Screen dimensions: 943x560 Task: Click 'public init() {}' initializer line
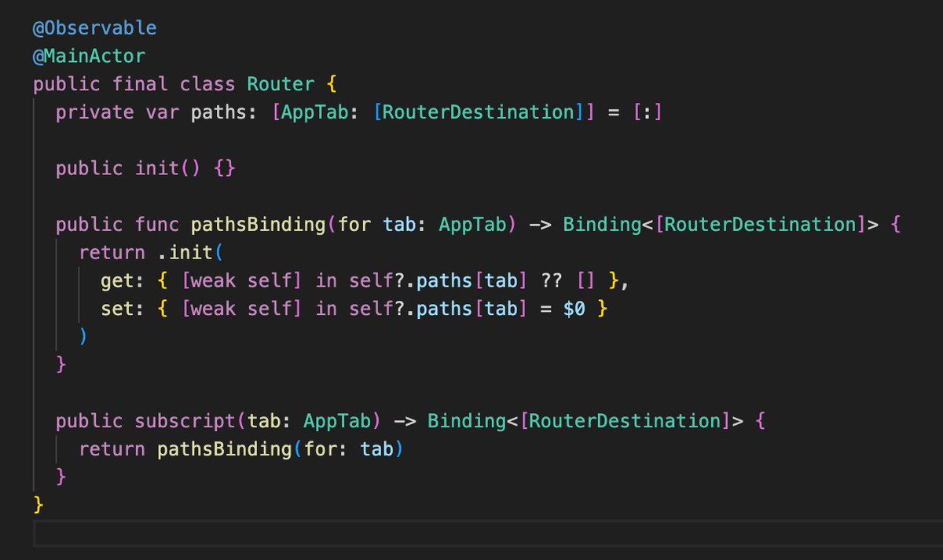pyautogui.click(x=145, y=168)
